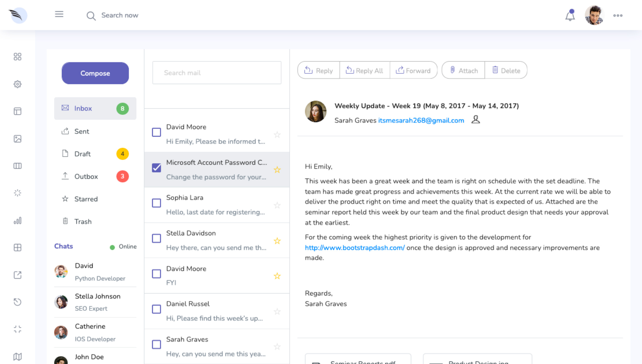
Task: Go to the Draft folder
Action: [83, 154]
